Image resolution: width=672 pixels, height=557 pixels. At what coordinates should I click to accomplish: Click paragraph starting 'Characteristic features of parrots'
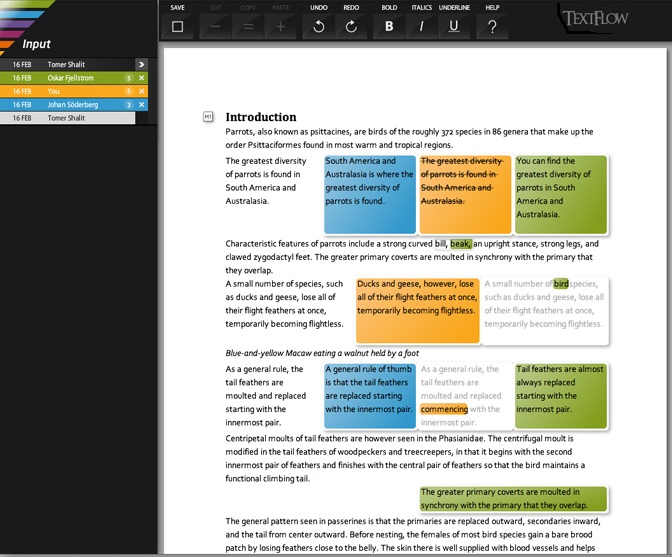pyautogui.click(x=412, y=257)
